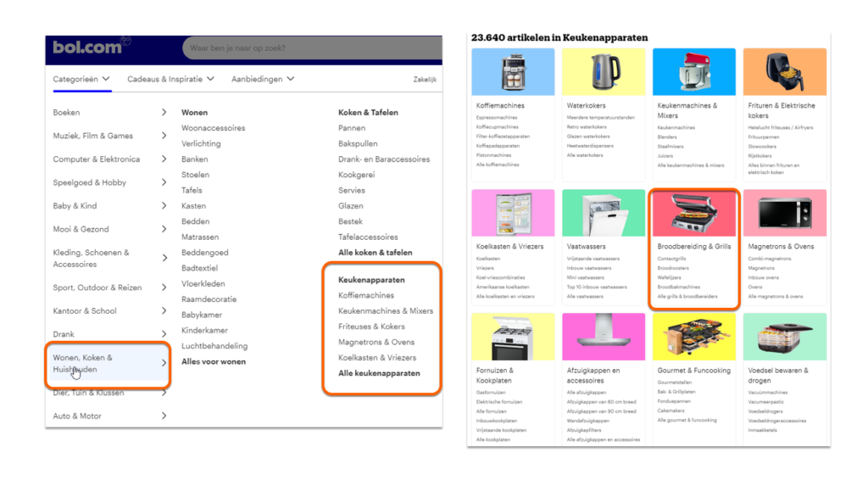
Task: Open the Aanbiedingen dropdown
Action: pos(263,79)
